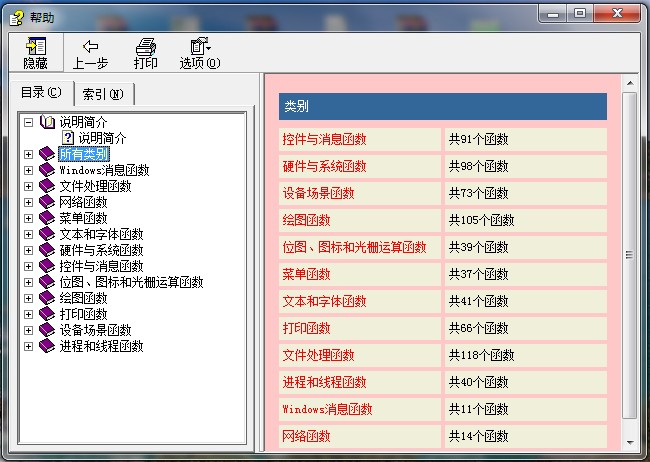Click the book icon beside 设备场景函数 in tree
The width and height of the screenshot is (650, 462).
[47, 330]
